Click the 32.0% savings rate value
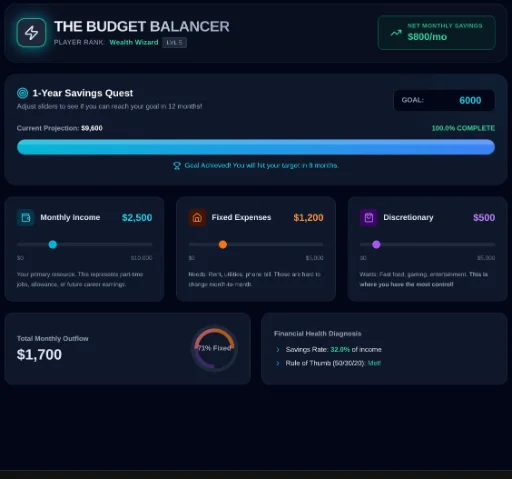Image resolution: width=512 pixels, height=479 pixels. pyautogui.click(x=340, y=350)
